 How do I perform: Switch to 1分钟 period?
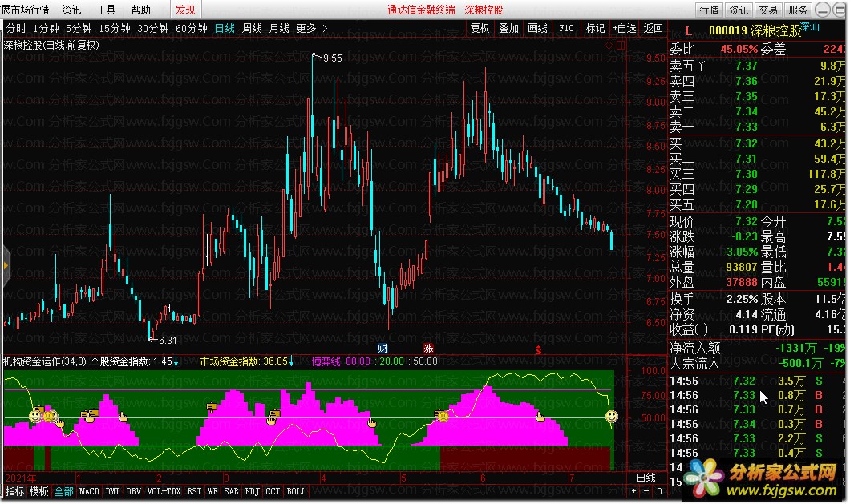click(46, 28)
